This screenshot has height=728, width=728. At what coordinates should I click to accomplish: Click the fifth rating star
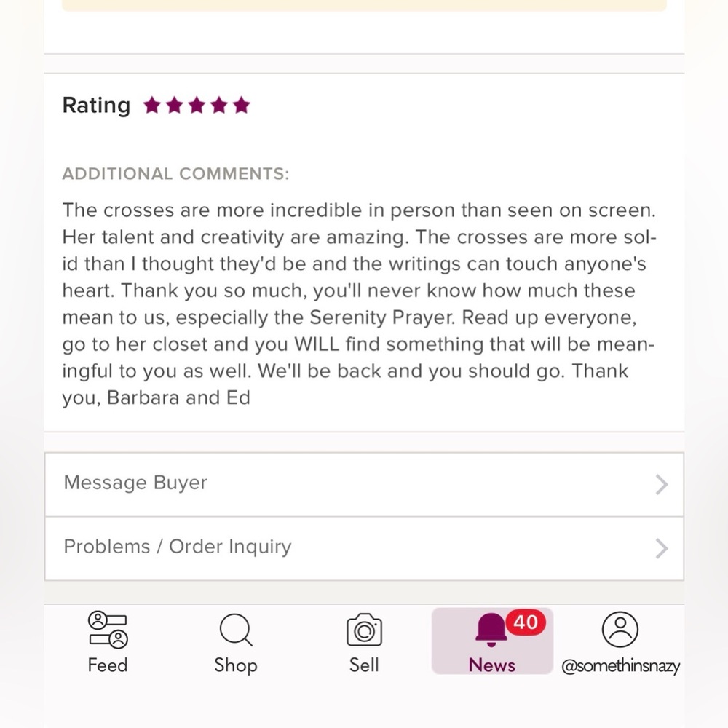point(242,106)
